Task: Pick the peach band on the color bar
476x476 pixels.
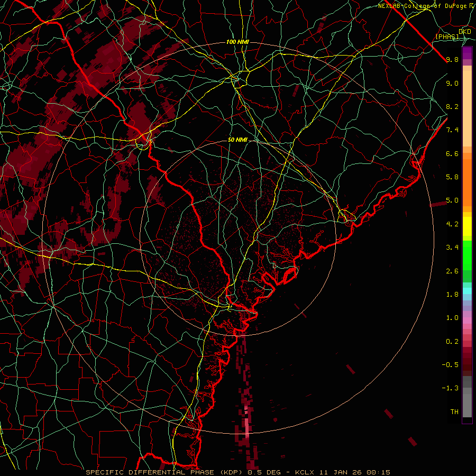Action: [467, 108]
